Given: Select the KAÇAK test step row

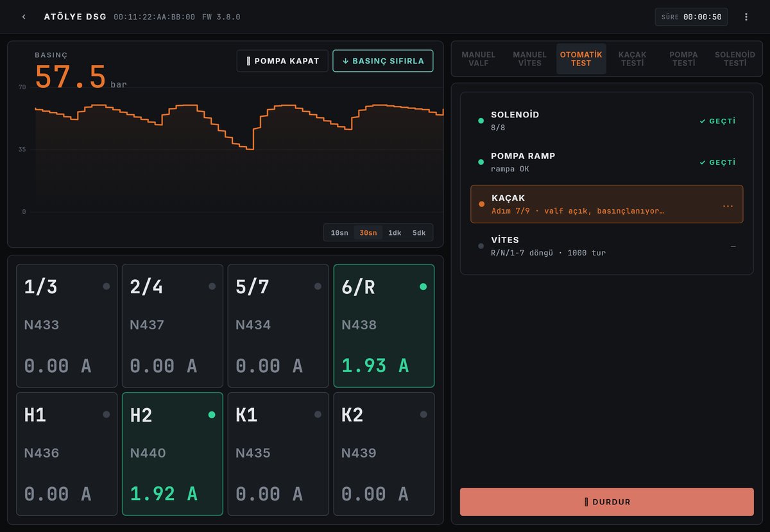Looking at the screenshot, I should tap(607, 204).
